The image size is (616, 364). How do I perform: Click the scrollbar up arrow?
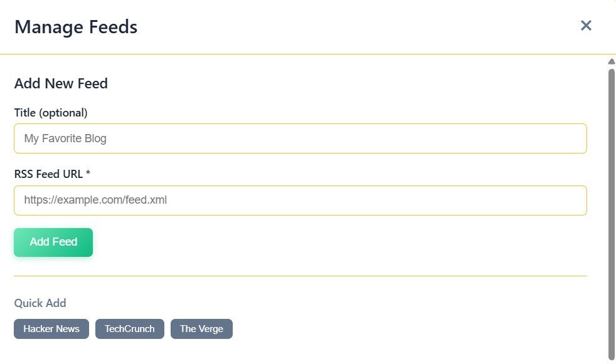point(612,61)
